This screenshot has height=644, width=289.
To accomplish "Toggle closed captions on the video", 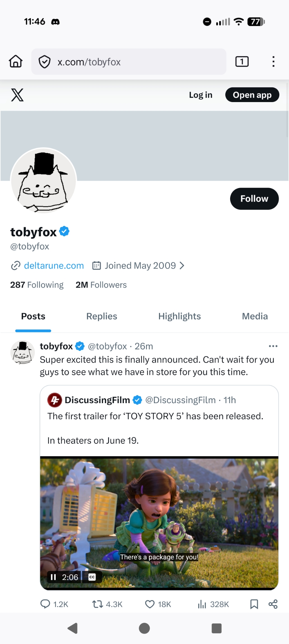I will point(92,577).
